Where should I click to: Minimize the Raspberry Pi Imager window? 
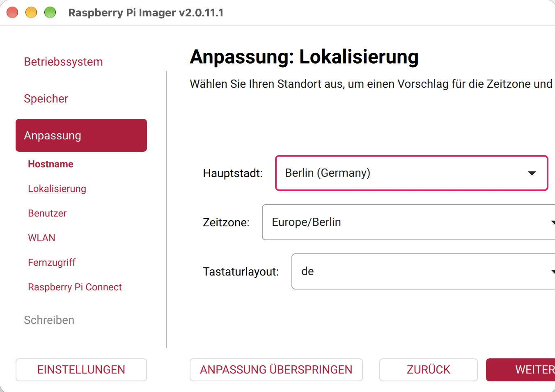(31, 13)
